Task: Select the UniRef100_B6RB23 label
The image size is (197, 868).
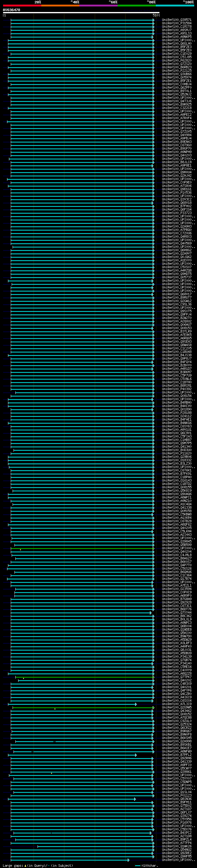Action: click(x=176, y=67)
